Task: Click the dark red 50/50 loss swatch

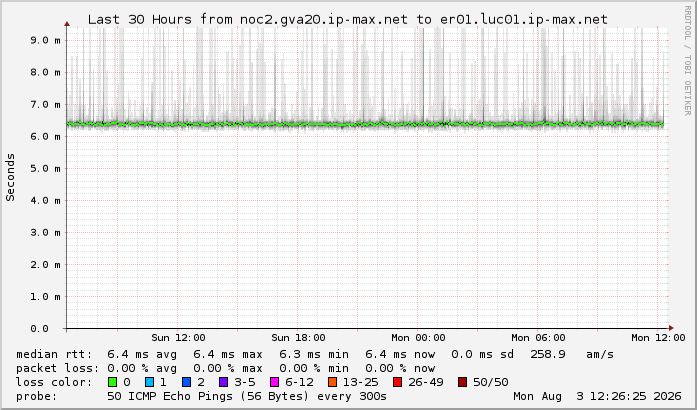Action: [x=463, y=382]
